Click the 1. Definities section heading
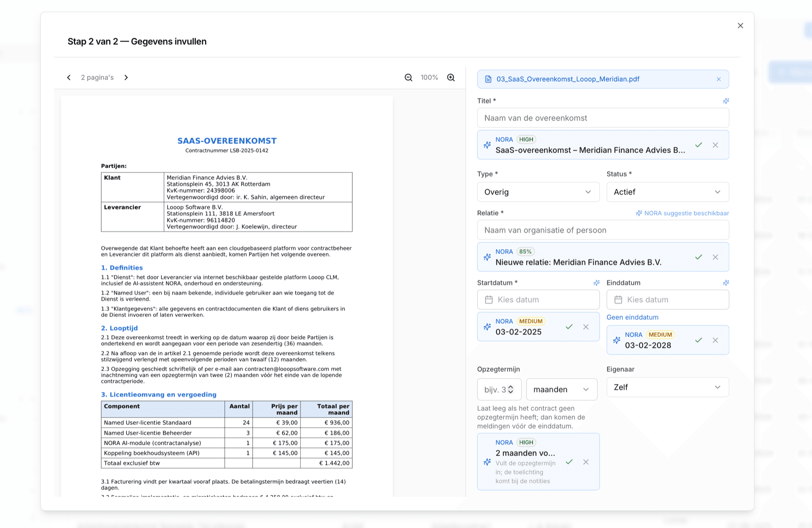Image resolution: width=812 pixels, height=528 pixels. [122, 268]
